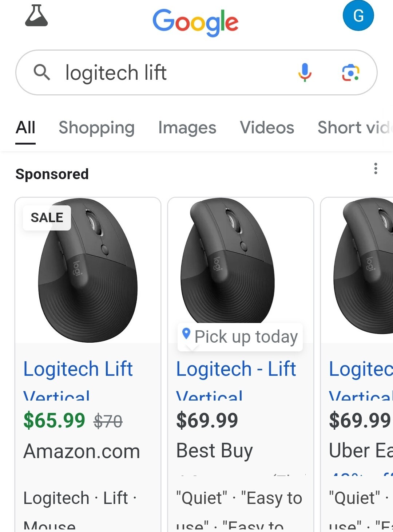Open the Sponsored three-dot menu

click(376, 169)
